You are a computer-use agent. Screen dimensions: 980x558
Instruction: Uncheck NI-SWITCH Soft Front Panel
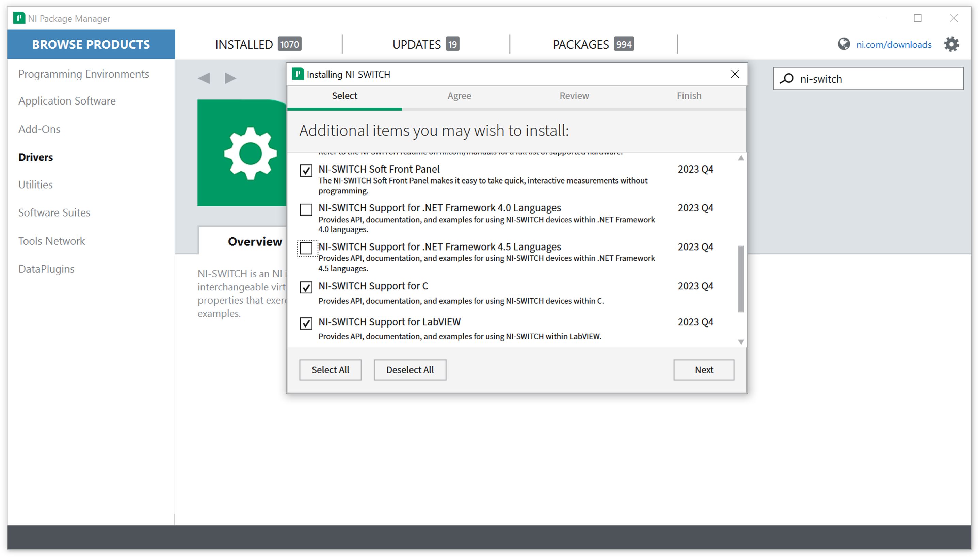point(306,170)
